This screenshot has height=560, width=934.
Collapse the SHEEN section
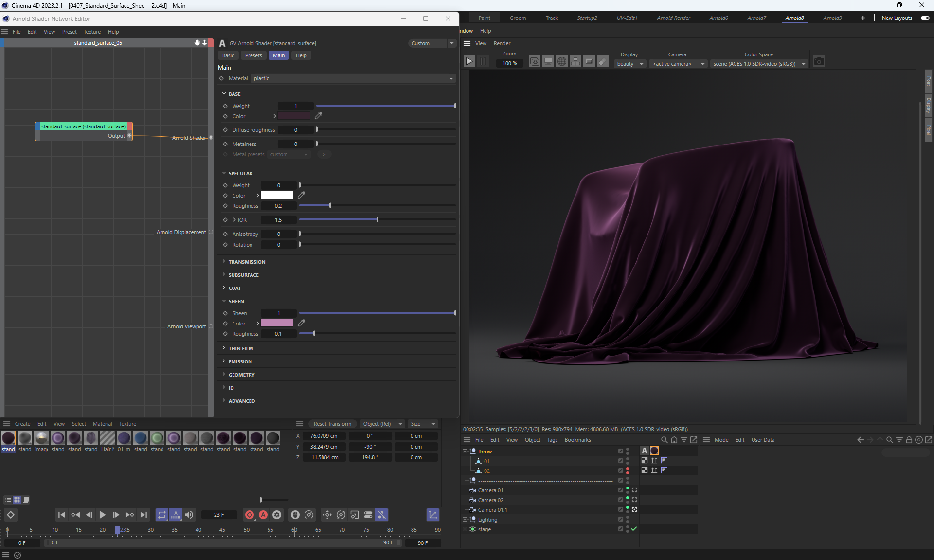(236, 301)
